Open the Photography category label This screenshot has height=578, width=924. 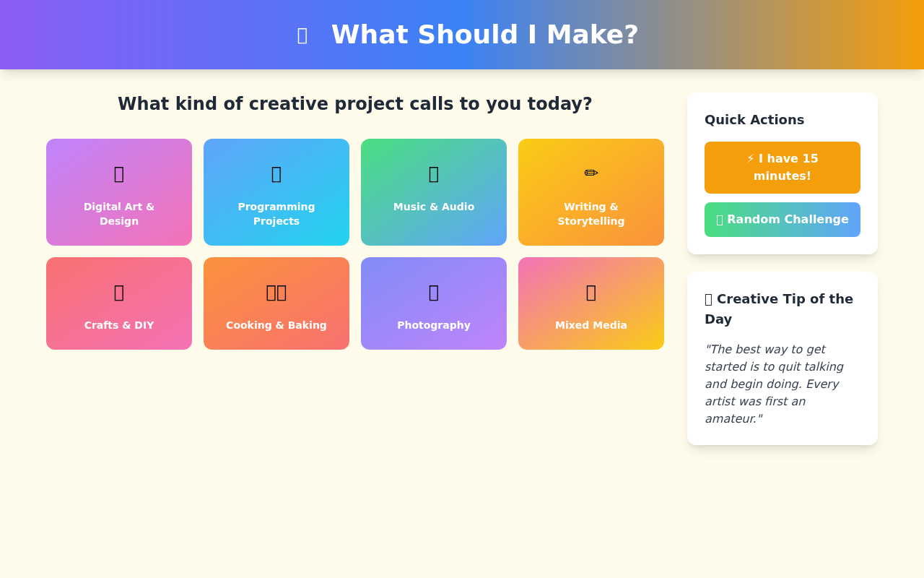(x=434, y=325)
